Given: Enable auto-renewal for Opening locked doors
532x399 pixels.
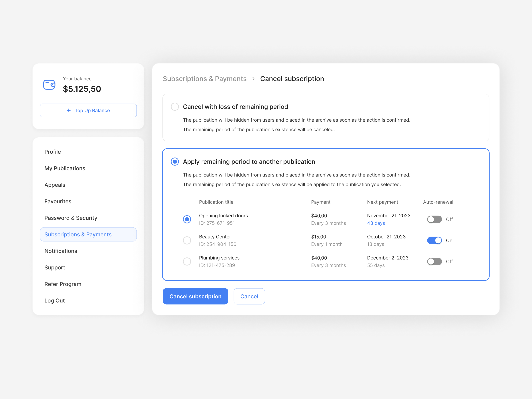Looking at the screenshot, I should pyautogui.click(x=434, y=219).
